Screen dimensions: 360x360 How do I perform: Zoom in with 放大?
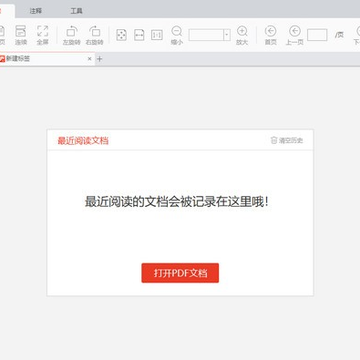click(x=242, y=35)
